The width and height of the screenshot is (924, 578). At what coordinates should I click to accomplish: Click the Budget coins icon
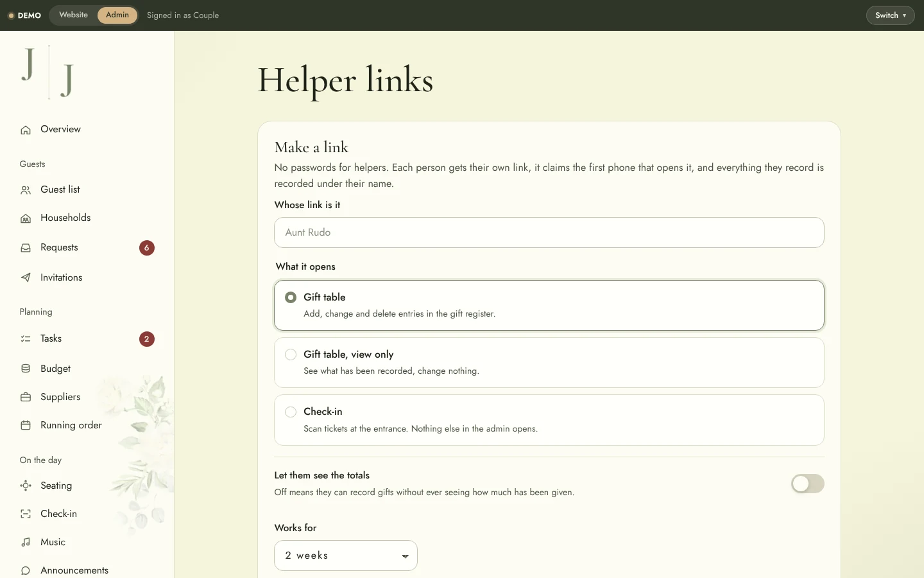coord(26,369)
